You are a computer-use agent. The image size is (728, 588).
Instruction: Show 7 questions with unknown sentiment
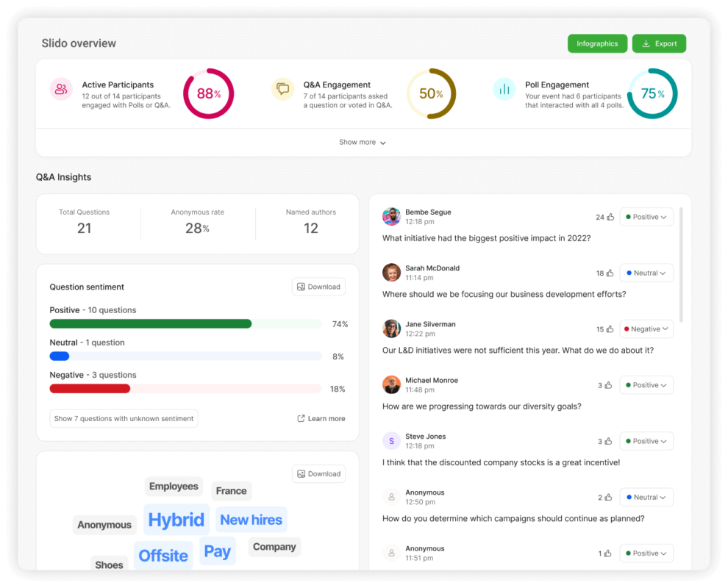[x=124, y=418]
